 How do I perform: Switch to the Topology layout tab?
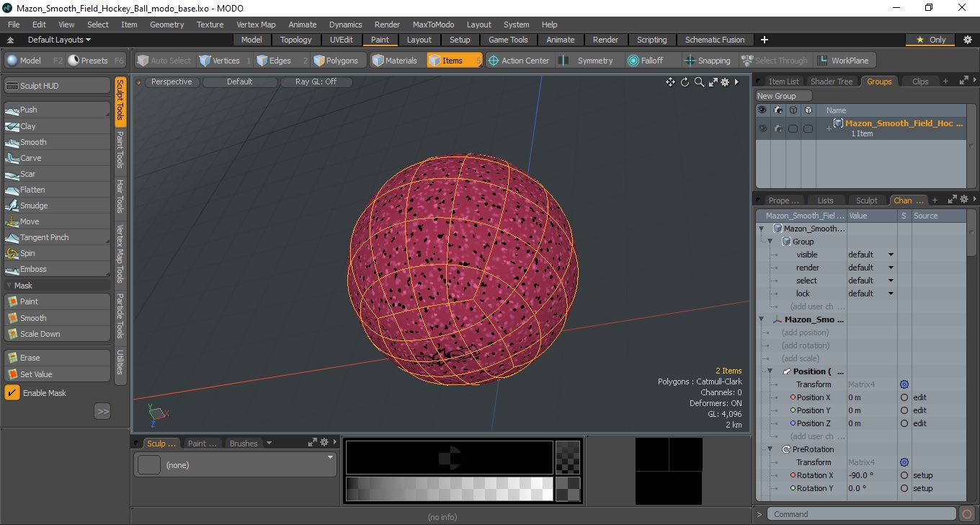tap(296, 40)
